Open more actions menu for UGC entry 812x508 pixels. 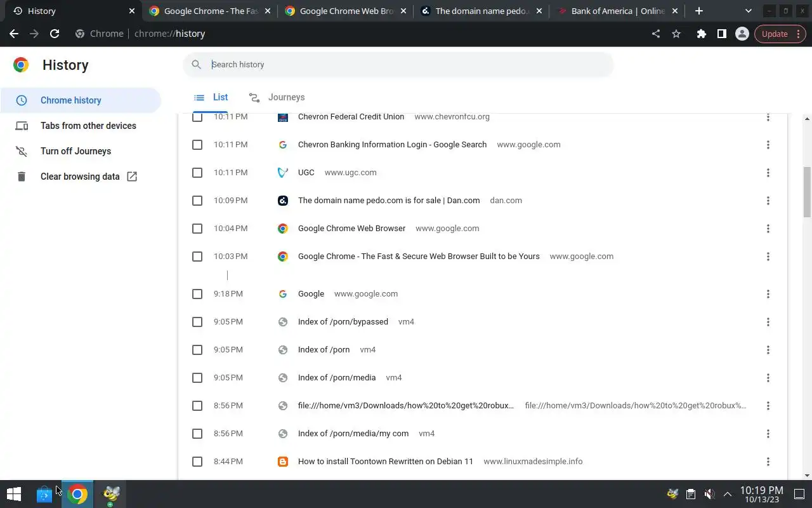pyautogui.click(x=768, y=173)
